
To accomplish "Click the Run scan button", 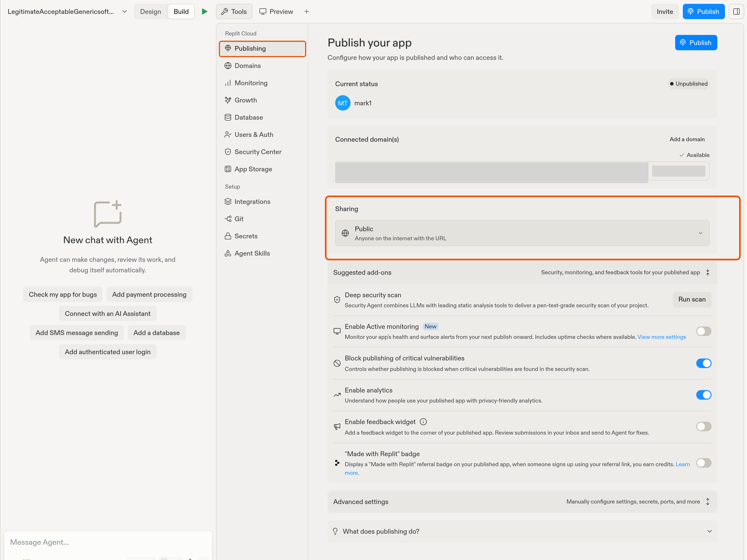I will 692,299.
